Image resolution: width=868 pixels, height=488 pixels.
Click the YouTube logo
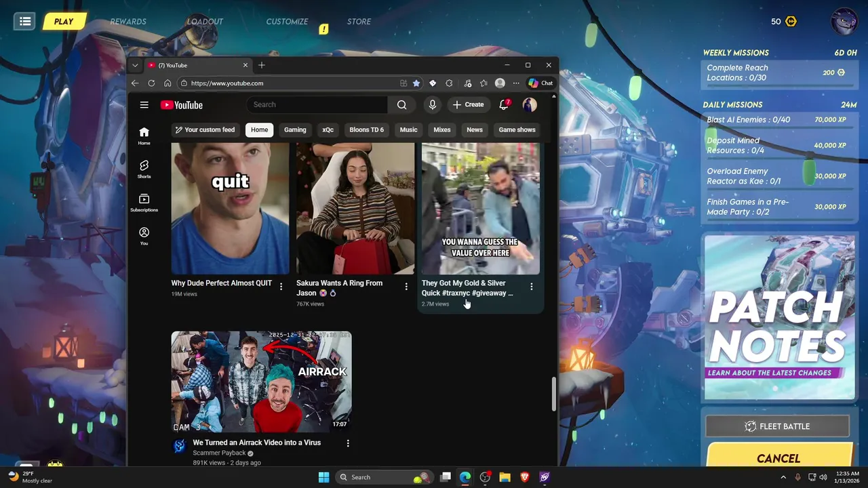(182, 105)
